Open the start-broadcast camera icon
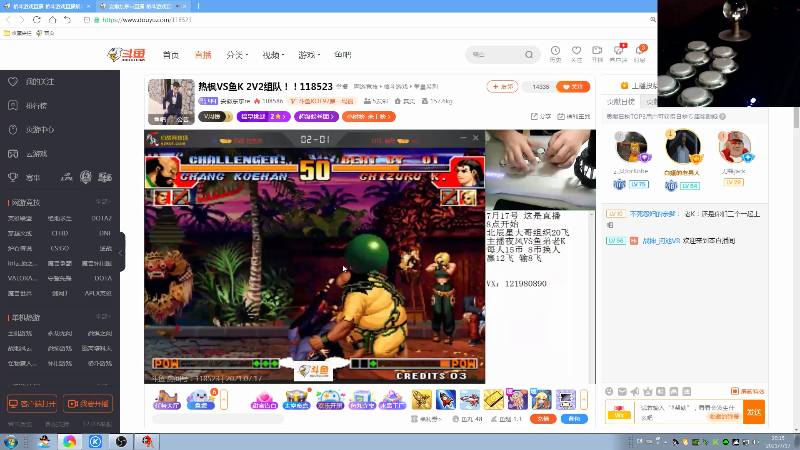Viewport: 800px width, 450px height. point(597,51)
